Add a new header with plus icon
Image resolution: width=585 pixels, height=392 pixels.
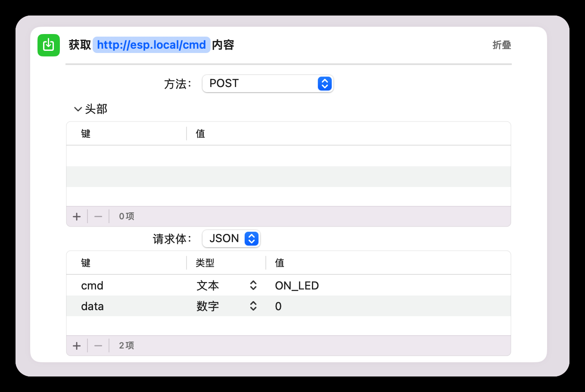pyautogui.click(x=77, y=216)
